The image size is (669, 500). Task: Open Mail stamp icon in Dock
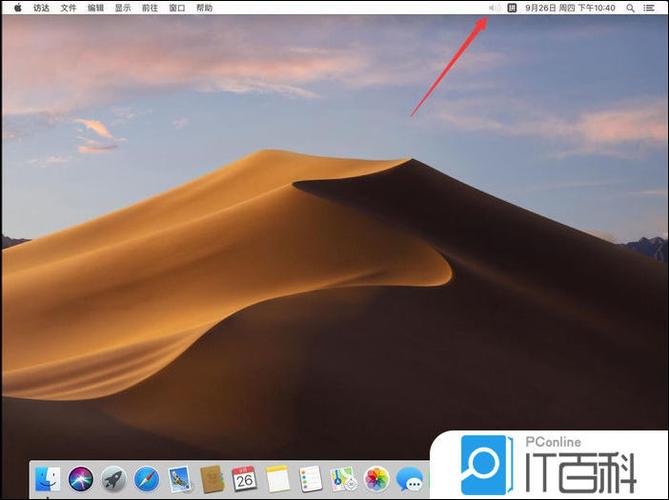click(x=179, y=479)
